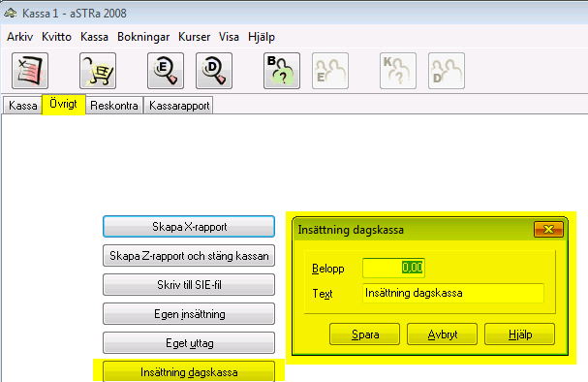Click Skapa Z-rapport och stäng kassan
Image resolution: width=588 pixels, height=382 pixels.
[189, 256]
